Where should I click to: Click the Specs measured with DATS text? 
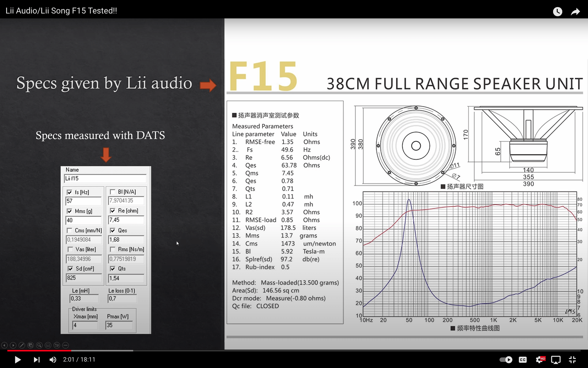tap(100, 135)
